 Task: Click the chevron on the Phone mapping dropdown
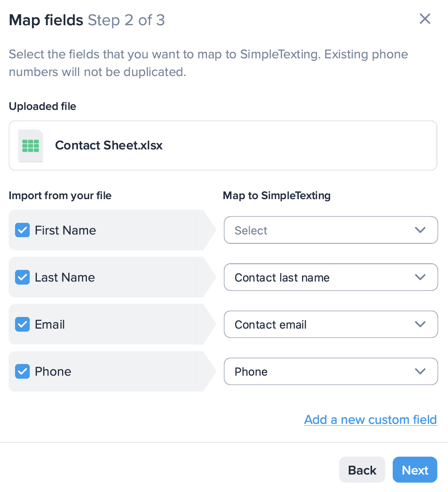(420, 371)
